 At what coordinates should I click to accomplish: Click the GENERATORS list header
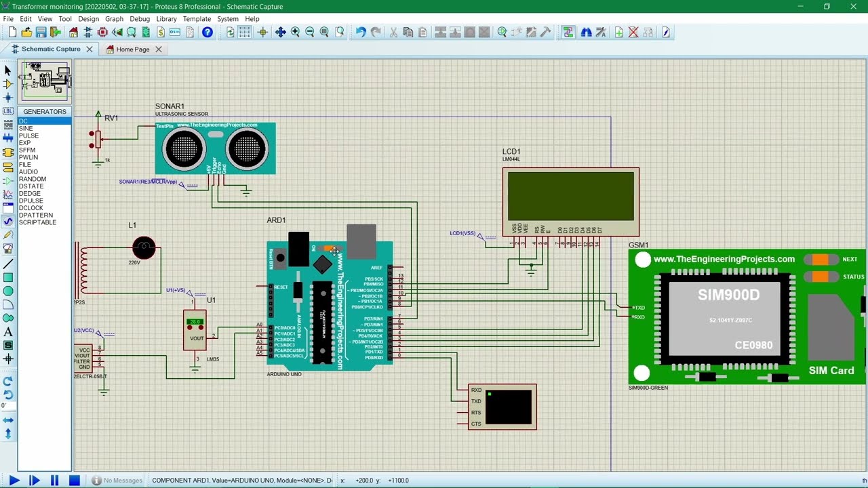click(45, 111)
